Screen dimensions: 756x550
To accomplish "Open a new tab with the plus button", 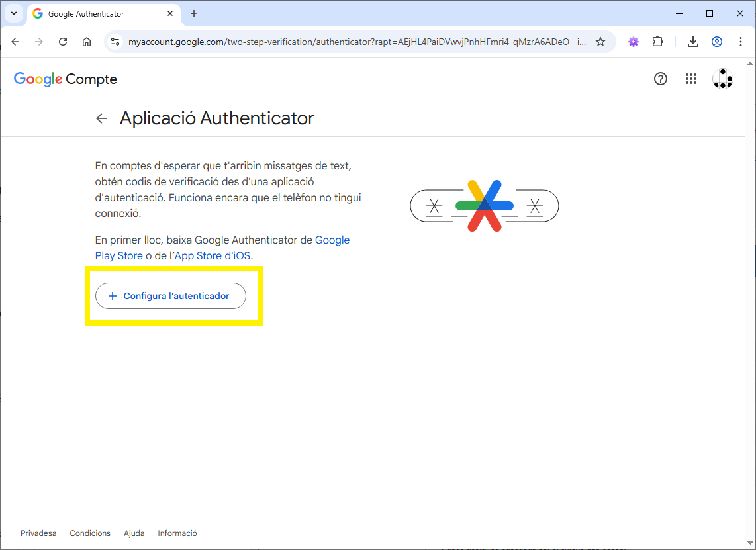I will click(194, 13).
